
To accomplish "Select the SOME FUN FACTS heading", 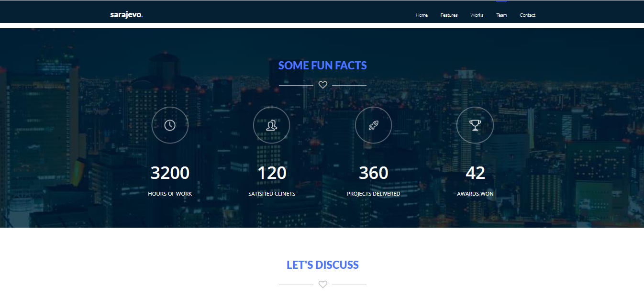I will pyautogui.click(x=322, y=66).
